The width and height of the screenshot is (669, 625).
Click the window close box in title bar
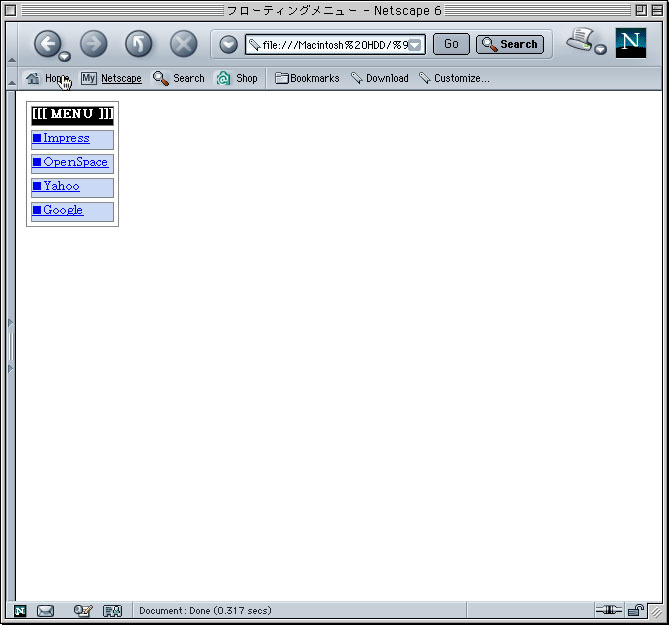(x=11, y=10)
